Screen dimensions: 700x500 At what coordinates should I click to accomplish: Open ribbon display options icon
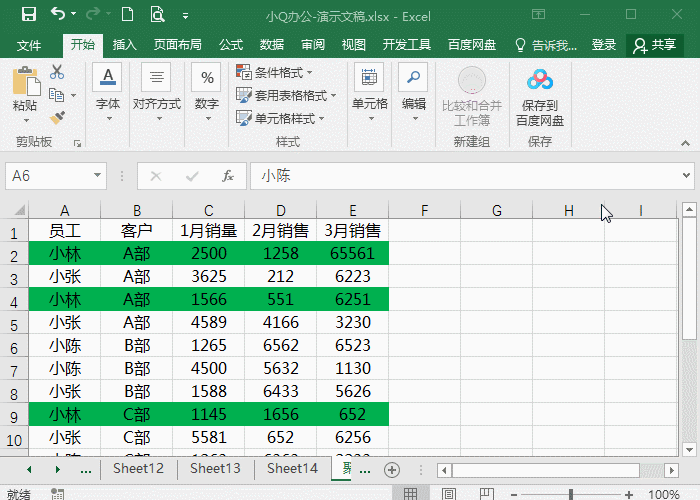click(538, 15)
